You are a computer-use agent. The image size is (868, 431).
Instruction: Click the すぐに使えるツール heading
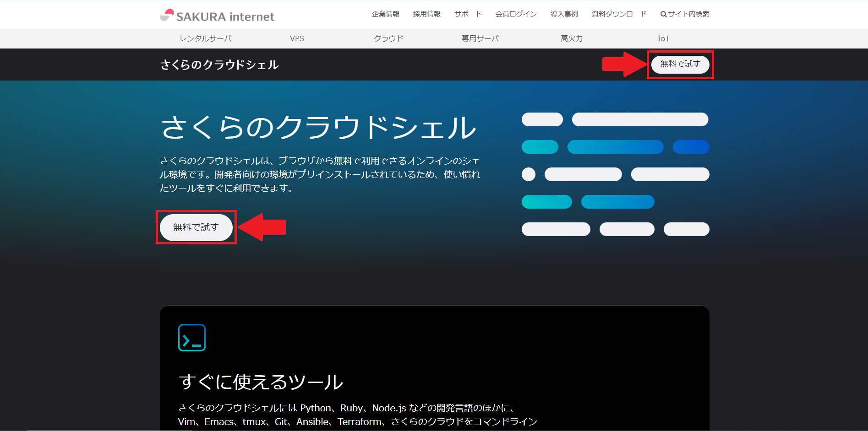pyautogui.click(x=261, y=382)
